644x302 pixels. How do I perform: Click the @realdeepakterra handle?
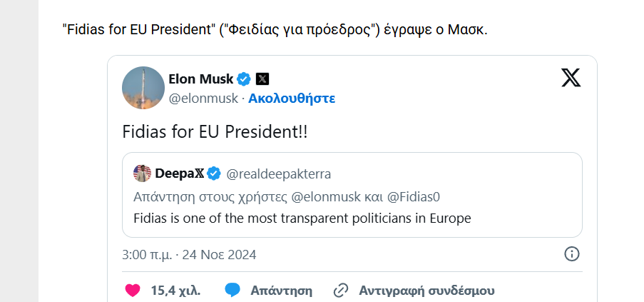(278, 173)
